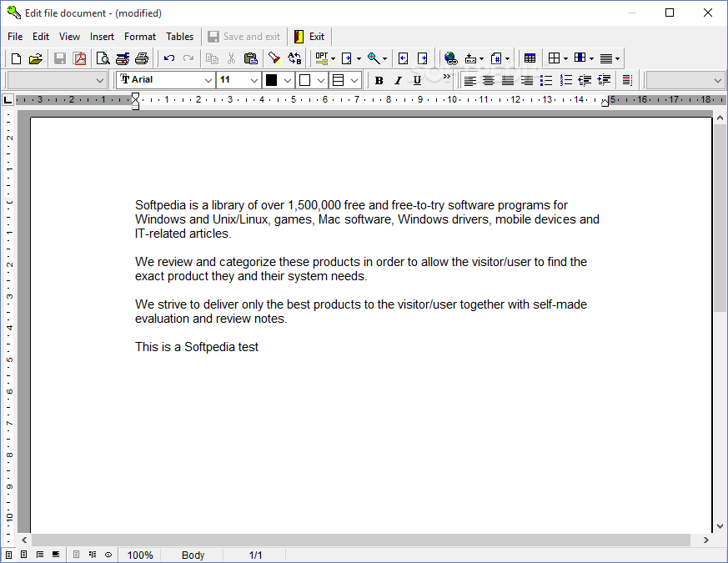This screenshot has height=563, width=728.
Task: Open a file with folder icon
Action: click(35, 58)
